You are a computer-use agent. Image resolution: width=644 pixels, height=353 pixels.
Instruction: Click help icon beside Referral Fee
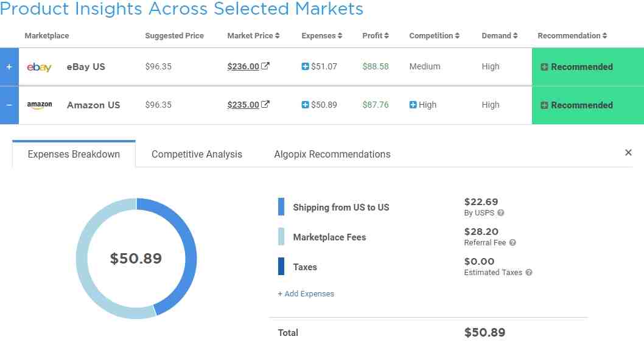[513, 243]
